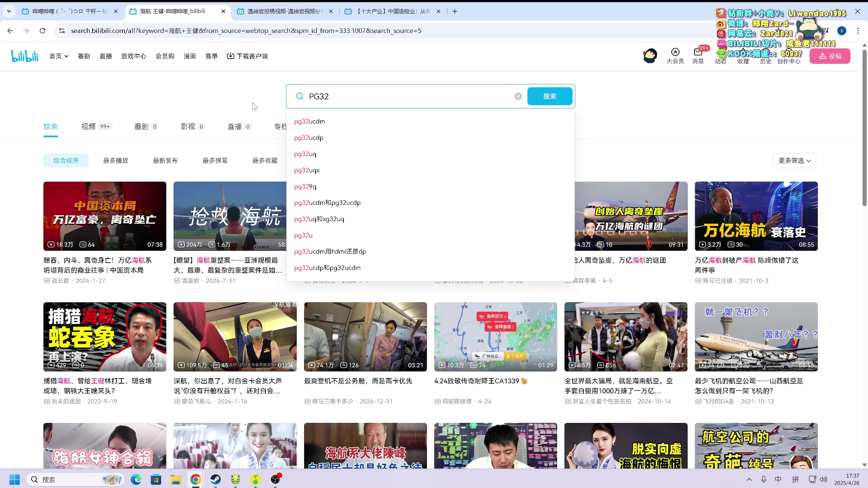Image resolution: width=868 pixels, height=488 pixels.
Task: Switch to 番剧 tab
Action: (x=146, y=126)
